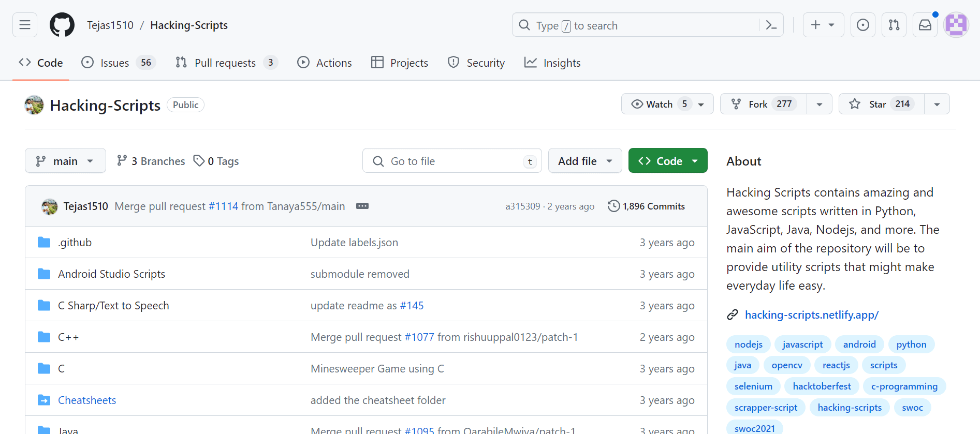Click the commit history clock icon
Screen dimensions: 980x434
[x=613, y=206]
